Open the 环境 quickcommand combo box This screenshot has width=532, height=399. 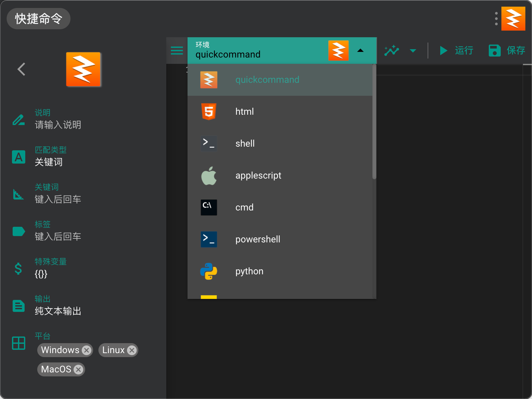pos(282,51)
